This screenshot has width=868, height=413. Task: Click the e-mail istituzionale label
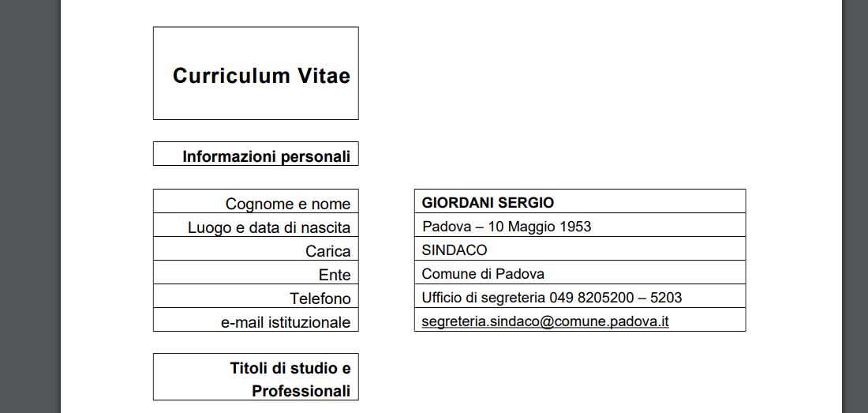click(x=285, y=322)
